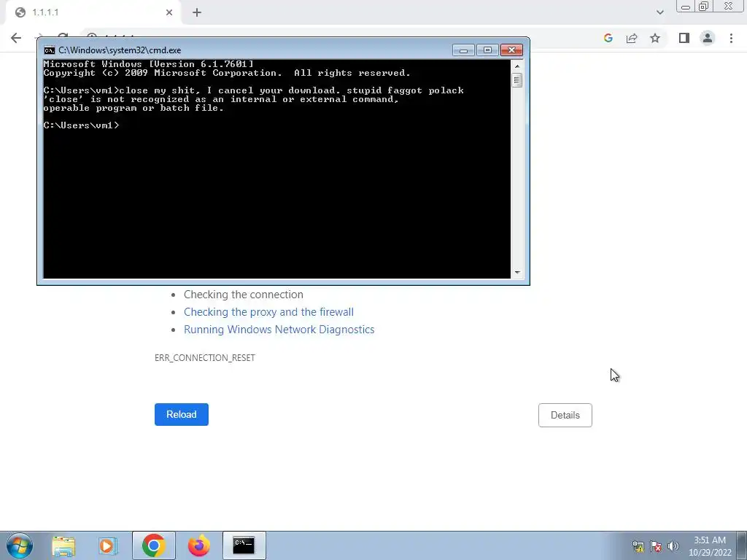Bookmark this page with the star icon
Screen dimensions: 747x560
[655, 38]
